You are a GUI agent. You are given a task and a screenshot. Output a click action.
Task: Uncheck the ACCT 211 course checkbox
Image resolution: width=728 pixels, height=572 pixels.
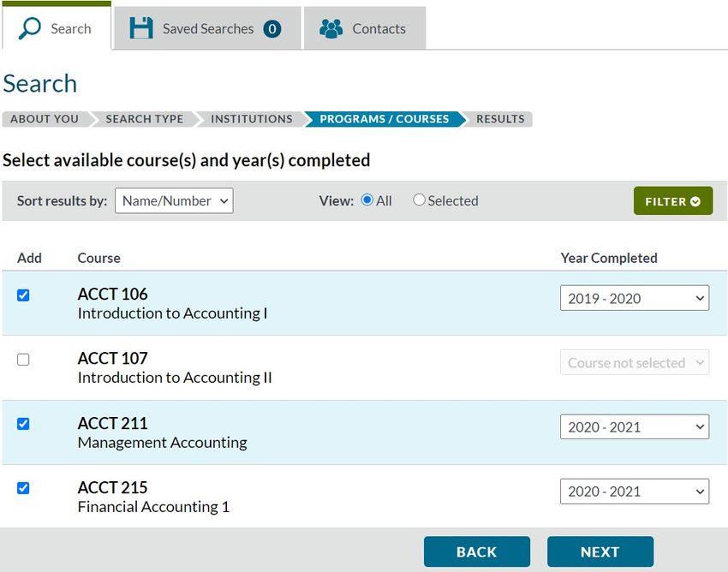[23, 424]
